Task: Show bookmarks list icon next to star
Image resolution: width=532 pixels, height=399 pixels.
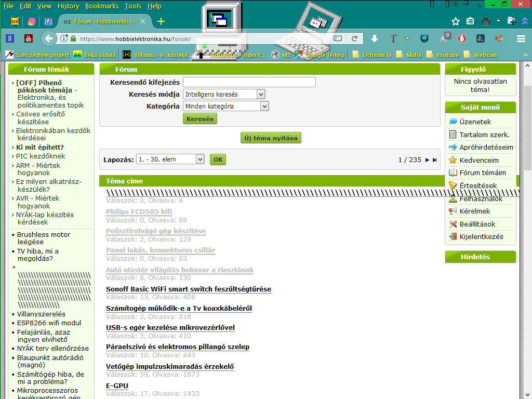Action: [470, 21]
